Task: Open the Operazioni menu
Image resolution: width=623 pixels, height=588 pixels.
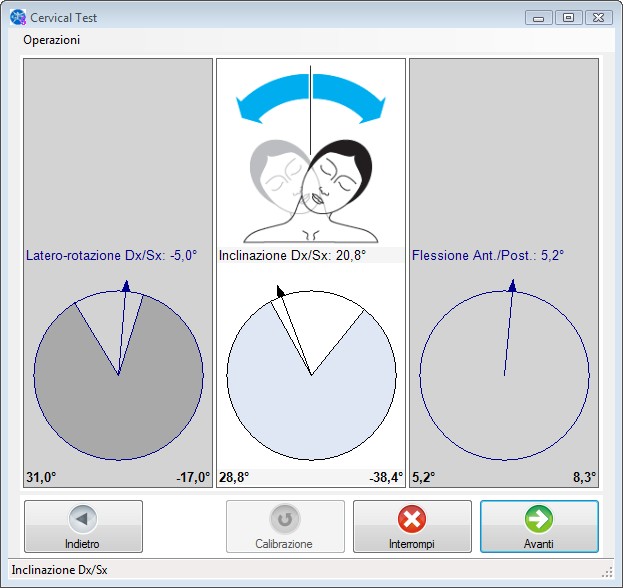Action: pos(52,40)
